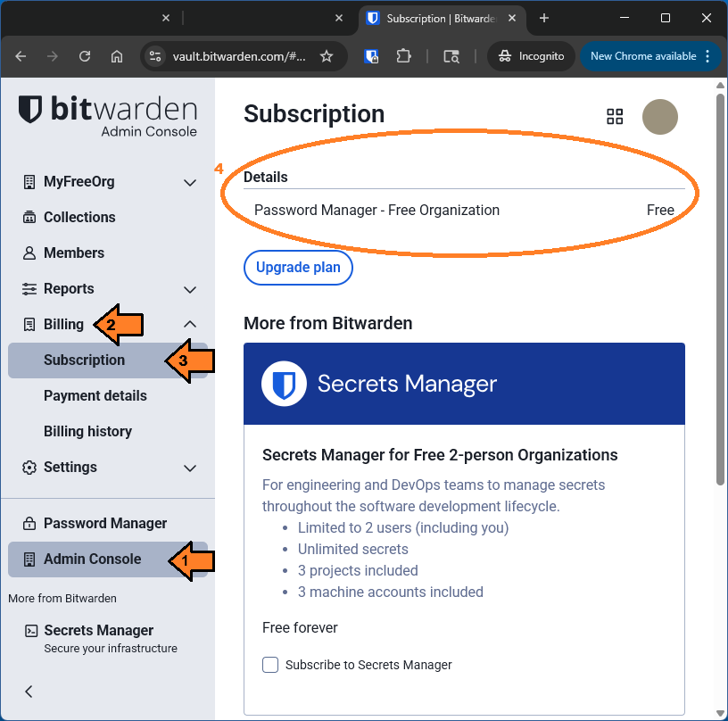Click the Upgrade plan button

click(x=298, y=268)
